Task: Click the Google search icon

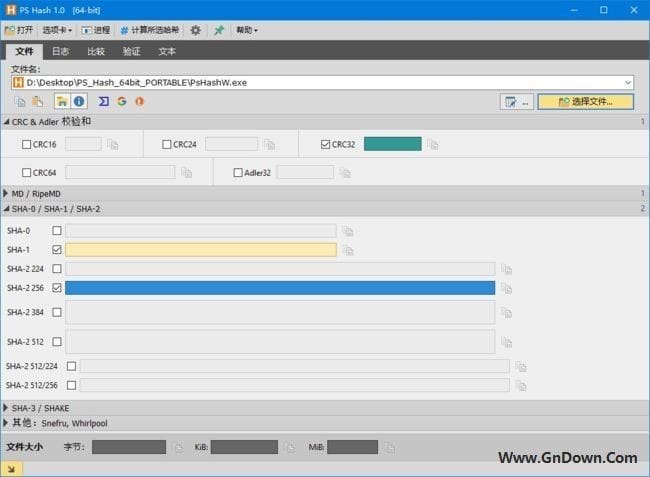Action: click(x=121, y=101)
